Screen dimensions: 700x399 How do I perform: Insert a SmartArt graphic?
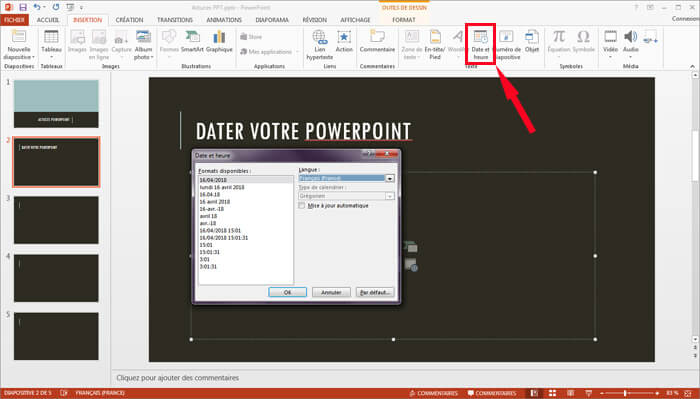(192, 41)
